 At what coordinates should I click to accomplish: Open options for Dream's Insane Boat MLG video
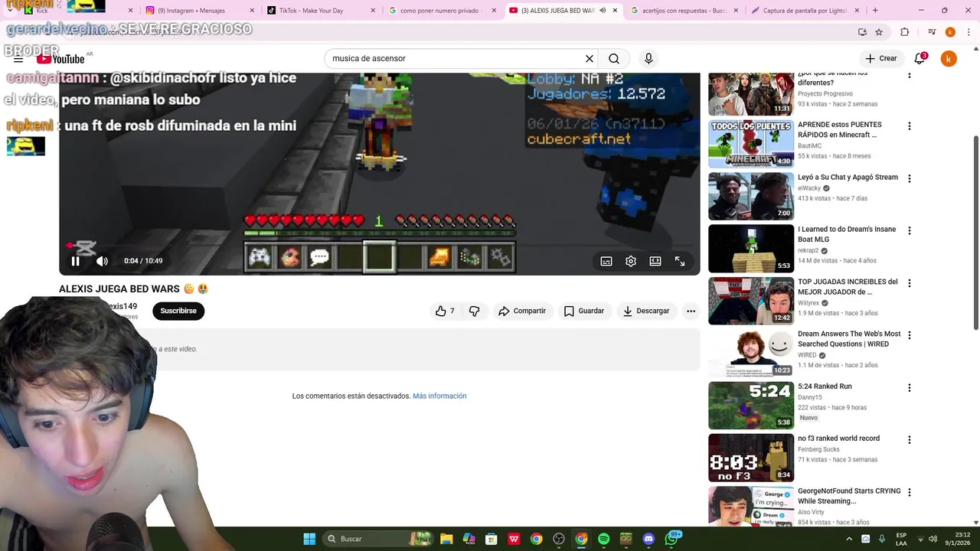point(910,230)
